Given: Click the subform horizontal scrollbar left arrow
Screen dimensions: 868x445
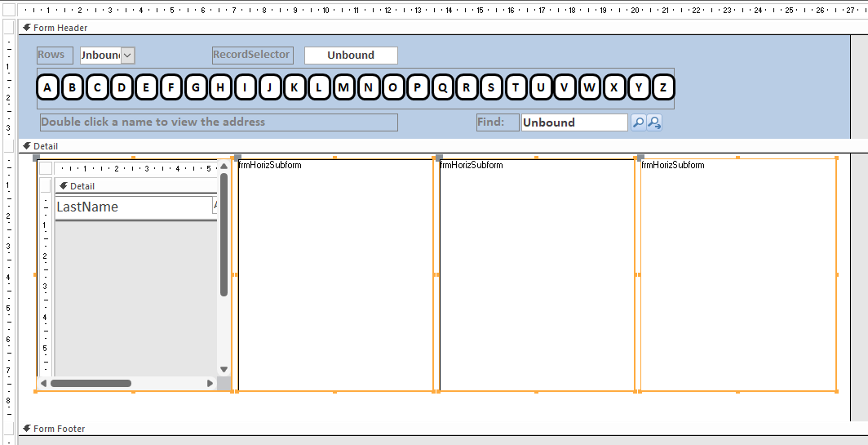Looking at the screenshot, I should point(44,383).
